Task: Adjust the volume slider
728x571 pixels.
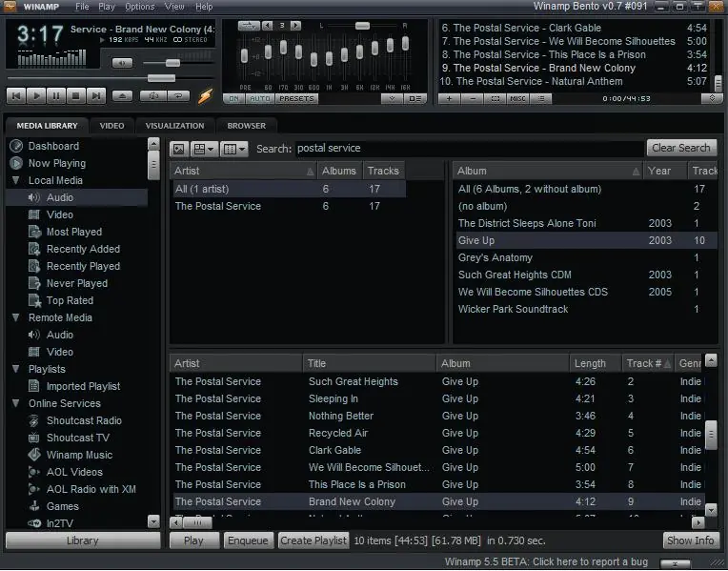Action: (172, 63)
